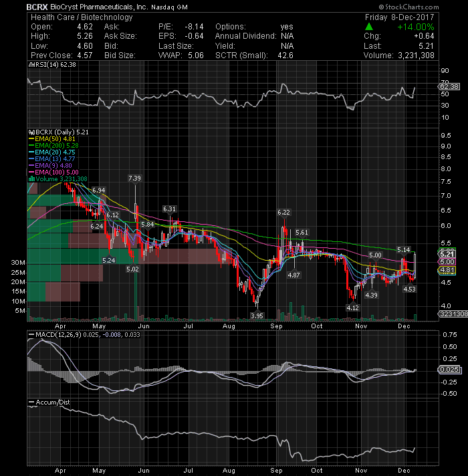Click the High value 5.26
This screenshot has width=468, height=476.
coord(85,36)
